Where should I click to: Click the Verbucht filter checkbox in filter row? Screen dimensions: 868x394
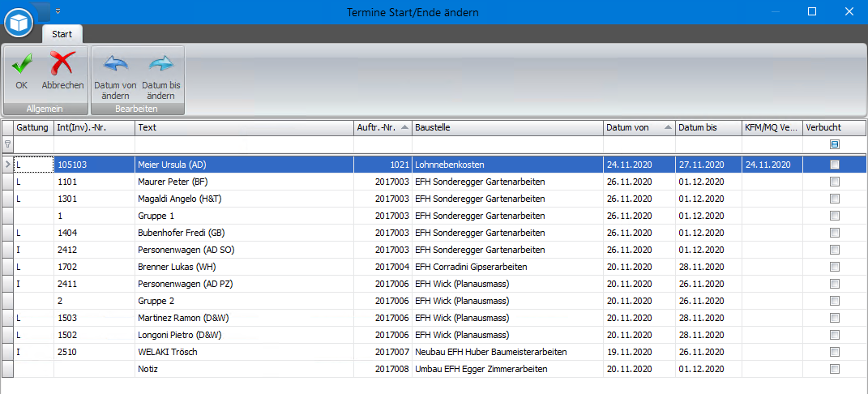pos(835,144)
